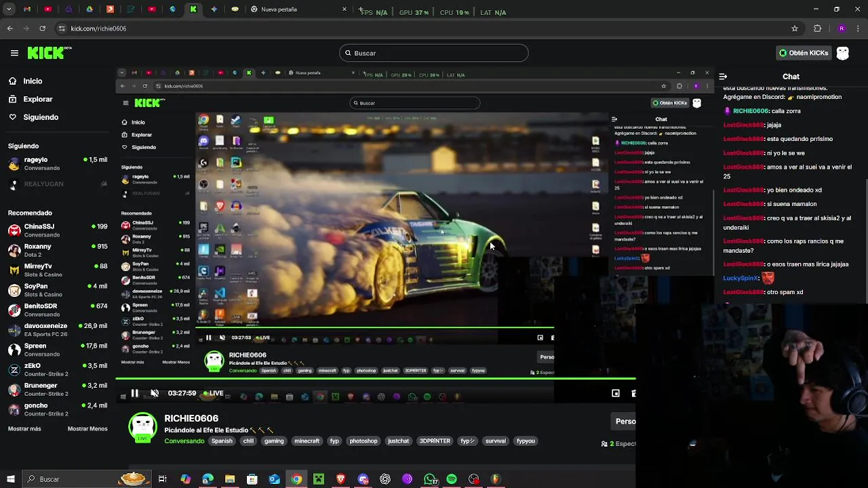Screen dimensions: 868x488
Task: Click Conversando category under stream title
Action: click(x=184, y=441)
